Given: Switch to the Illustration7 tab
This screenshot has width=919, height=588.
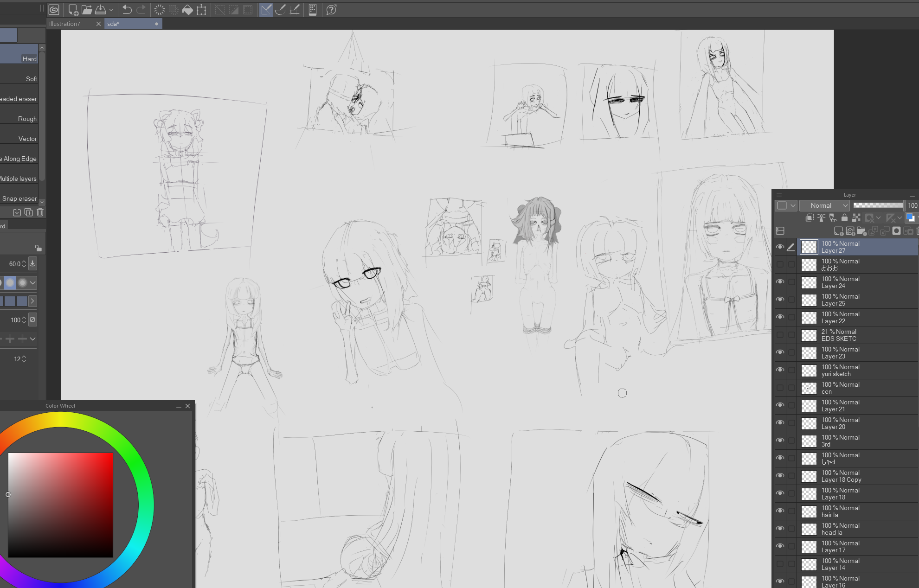Looking at the screenshot, I should (x=65, y=24).
